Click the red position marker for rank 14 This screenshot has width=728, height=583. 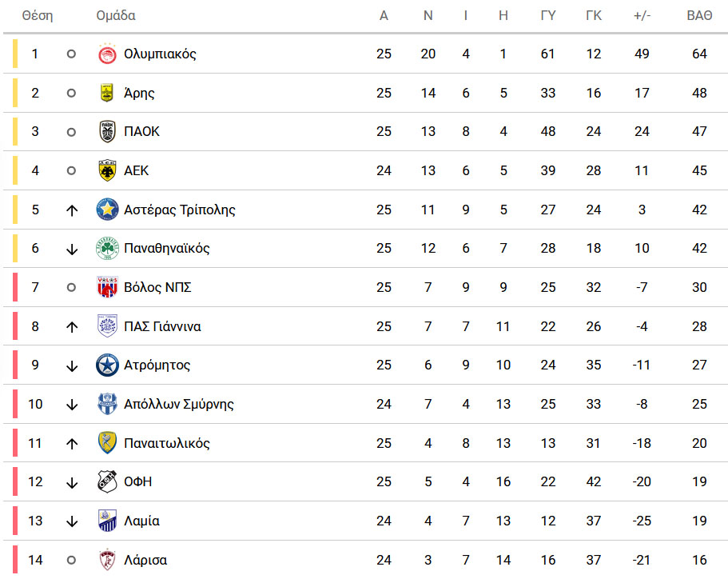point(15,559)
